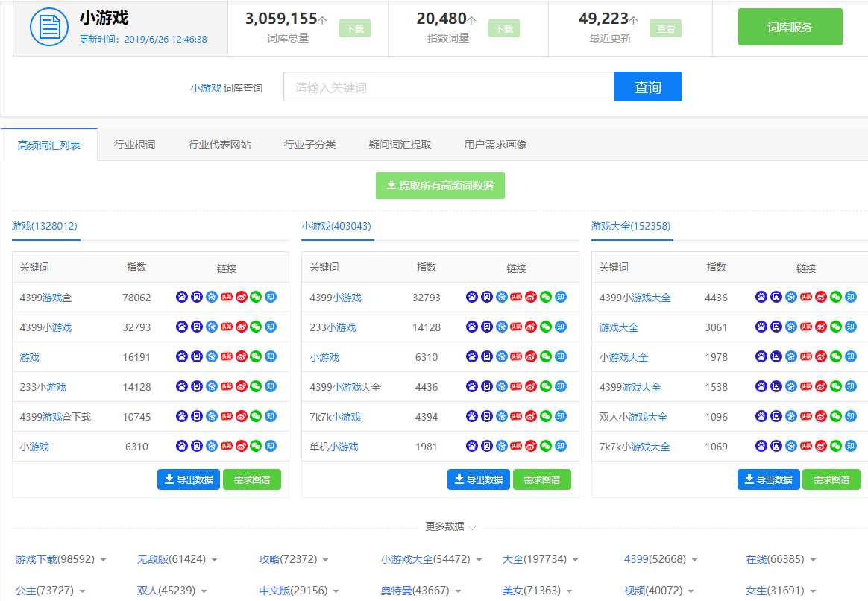Click the WeChat icon in the 小游戏大全 row
Image resolution: width=868 pixels, height=601 pixels.
(836, 357)
